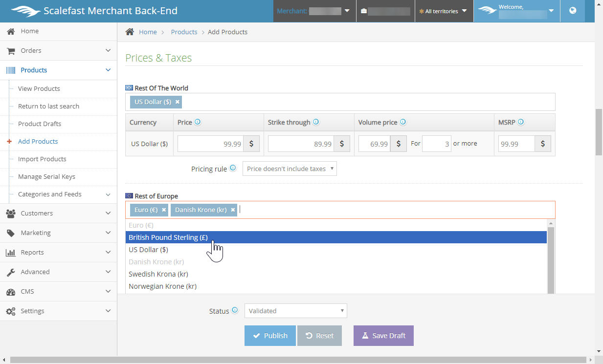Screen dimensions: 603x364
Task: Click info icon next to Volume price
Action: coord(403,122)
